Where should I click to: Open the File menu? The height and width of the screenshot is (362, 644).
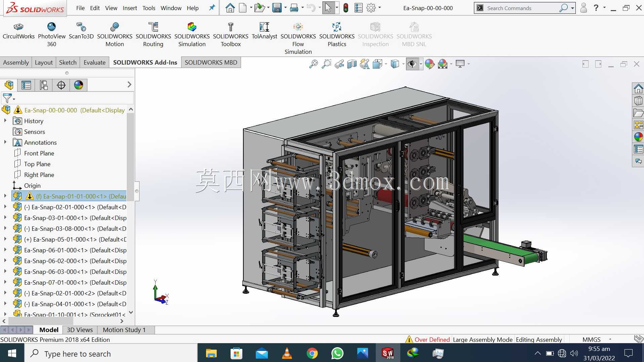[x=80, y=8]
